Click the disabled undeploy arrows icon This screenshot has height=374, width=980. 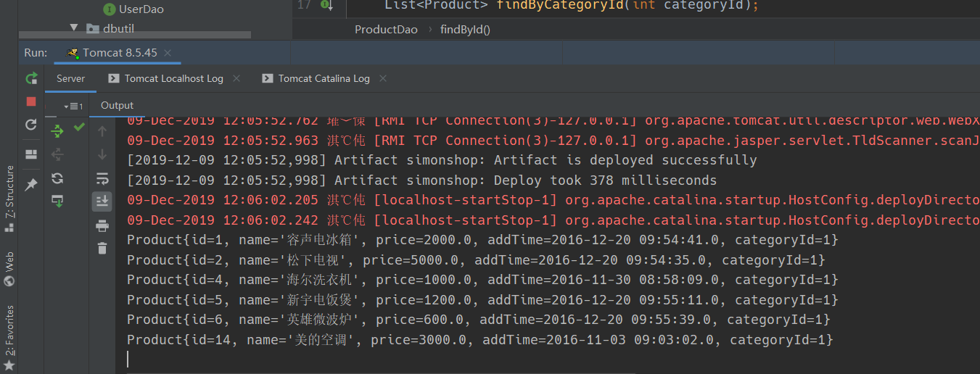pyautogui.click(x=57, y=154)
